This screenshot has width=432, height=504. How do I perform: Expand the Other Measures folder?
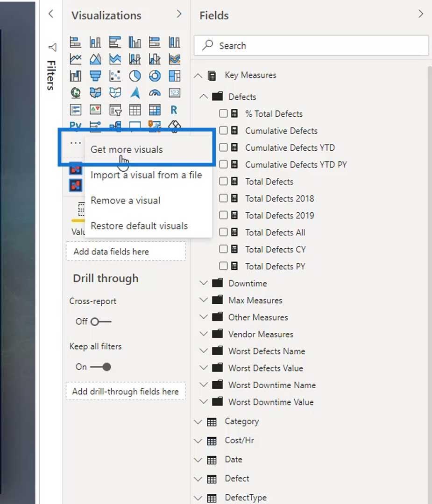(x=204, y=317)
